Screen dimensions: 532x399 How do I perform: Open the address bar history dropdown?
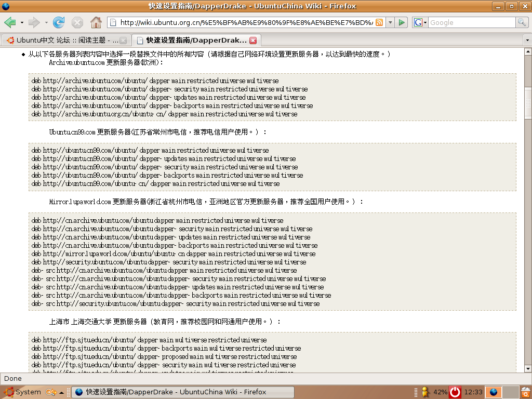coord(390,23)
